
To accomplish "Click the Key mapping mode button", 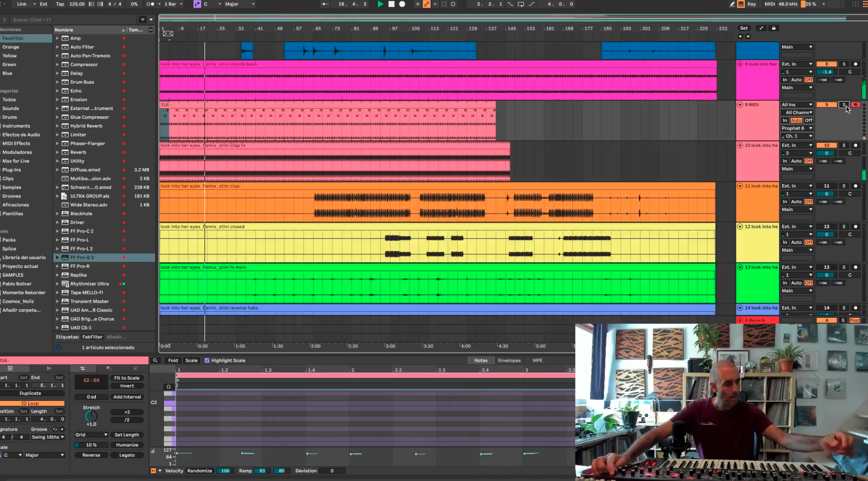I will (752, 4).
